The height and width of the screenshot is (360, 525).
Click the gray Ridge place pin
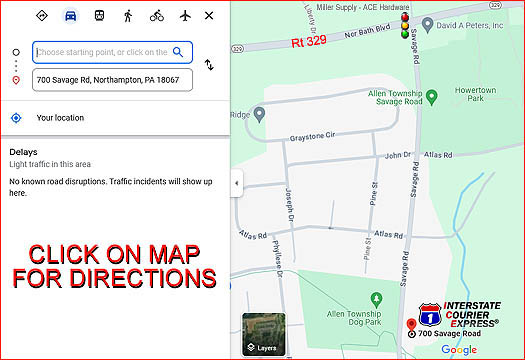point(259,115)
